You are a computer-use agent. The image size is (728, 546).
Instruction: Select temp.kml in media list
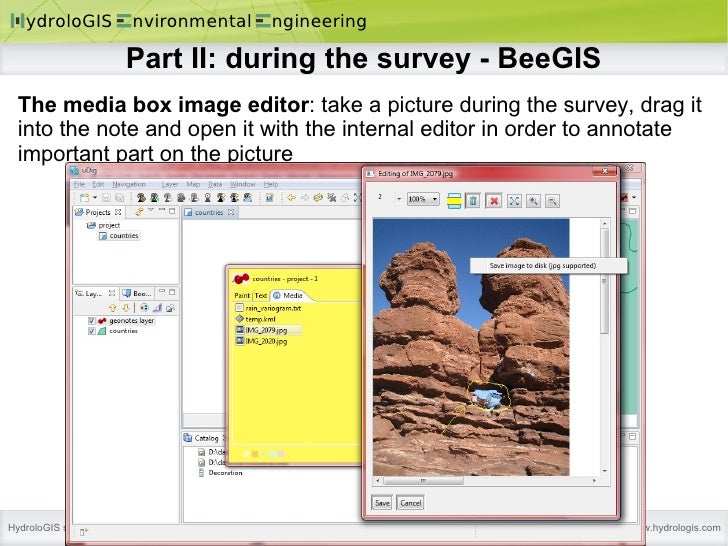tap(256, 319)
